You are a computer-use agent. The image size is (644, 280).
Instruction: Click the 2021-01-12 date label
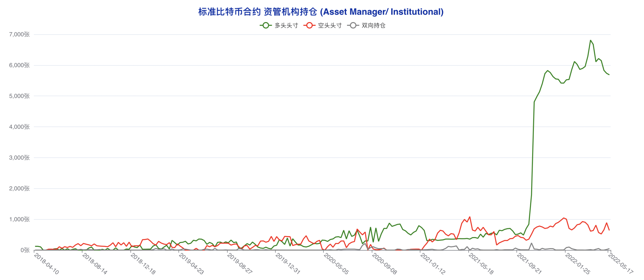433,264
